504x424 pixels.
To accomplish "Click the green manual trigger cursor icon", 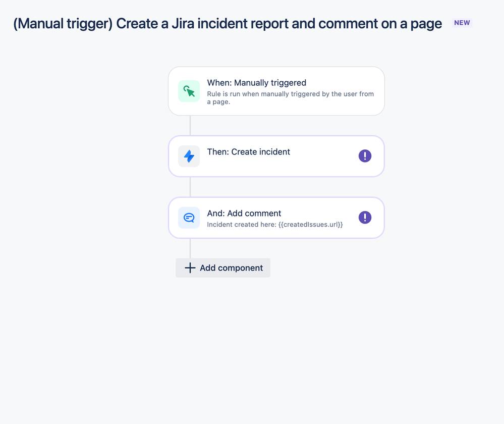I will tap(189, 91).
